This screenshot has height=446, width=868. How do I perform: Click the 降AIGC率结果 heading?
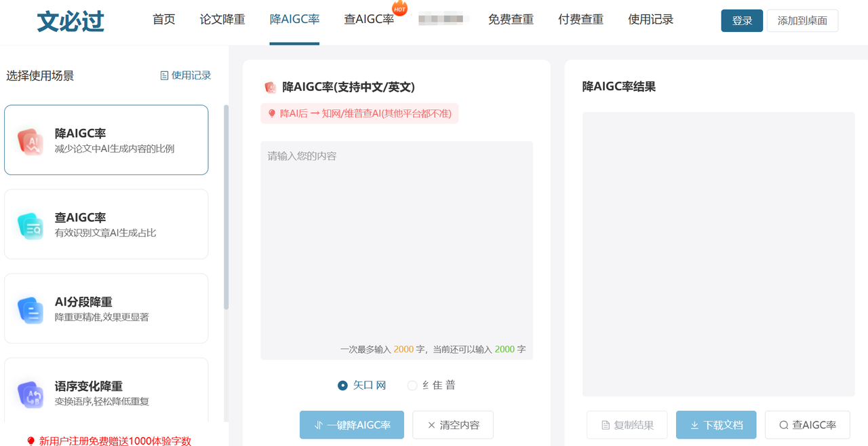[619, 87]
